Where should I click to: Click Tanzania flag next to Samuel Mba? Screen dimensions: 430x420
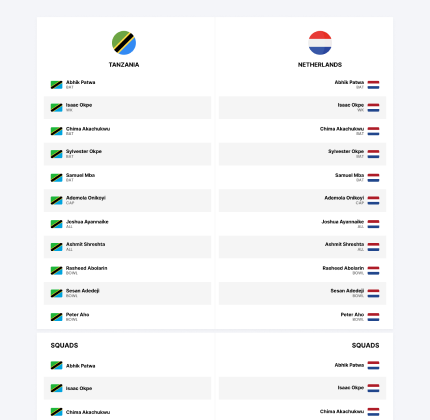click(57, 178)
